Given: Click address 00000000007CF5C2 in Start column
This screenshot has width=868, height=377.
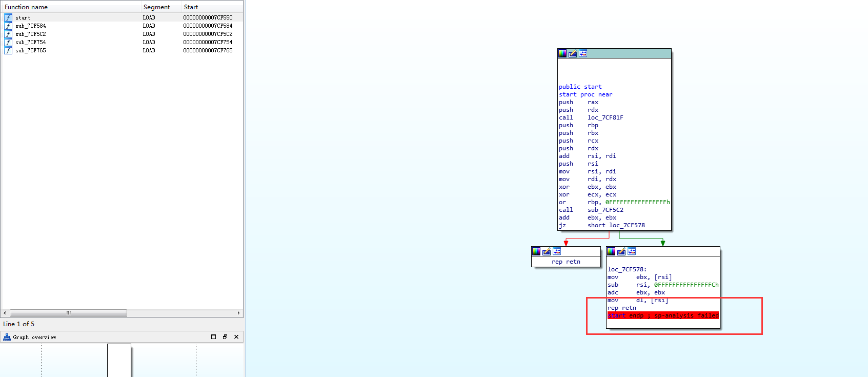Looking at the screenshot, I should [208, 34].
